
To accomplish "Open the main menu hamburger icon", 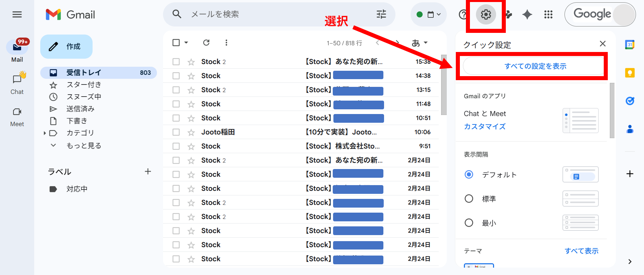I will coord(17,14).
